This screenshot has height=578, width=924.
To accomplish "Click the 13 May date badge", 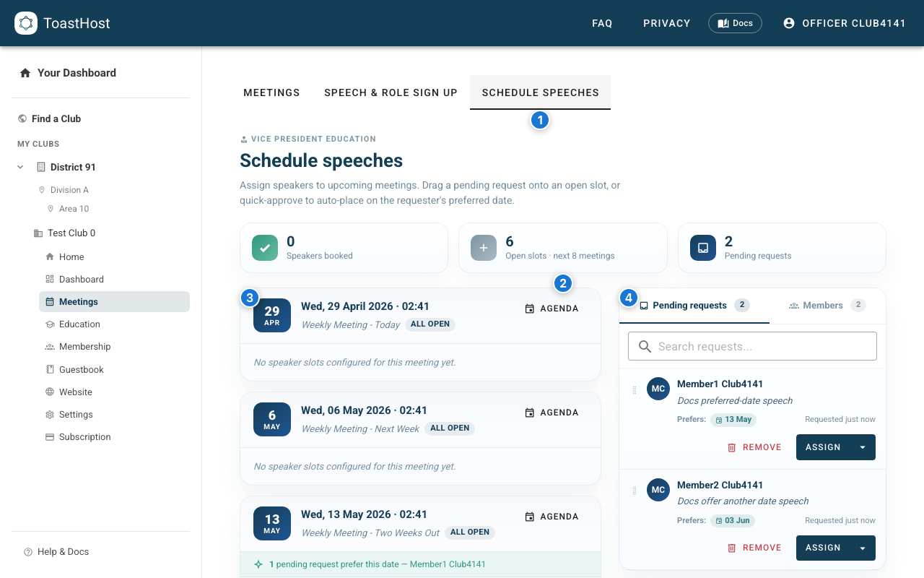I will [x=272, y=523].
